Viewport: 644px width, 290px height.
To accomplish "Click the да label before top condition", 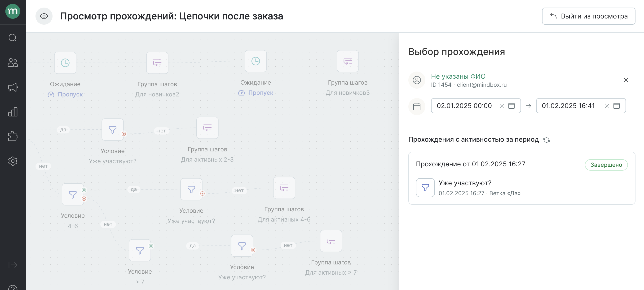I will [63, 130].
